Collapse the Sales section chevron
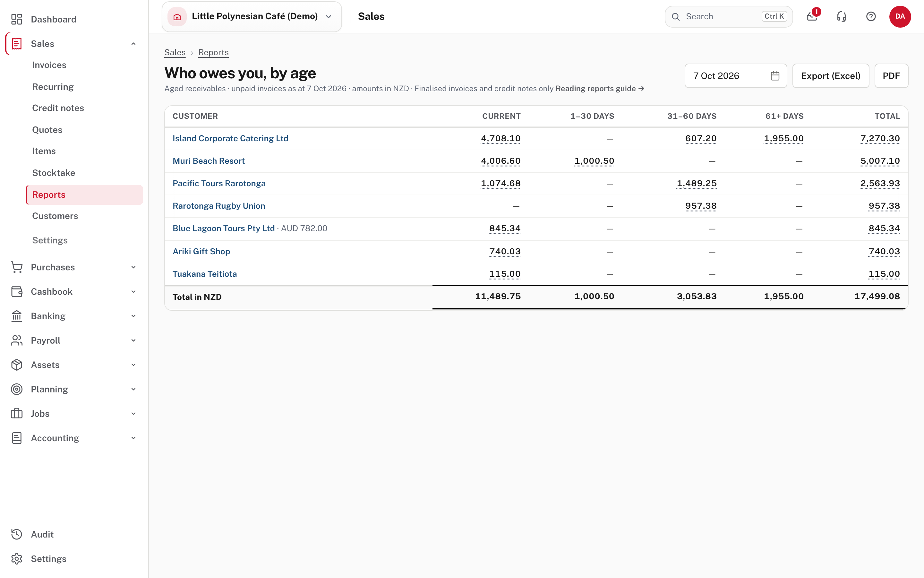This screenshot has width=924, height=578. 133,44
